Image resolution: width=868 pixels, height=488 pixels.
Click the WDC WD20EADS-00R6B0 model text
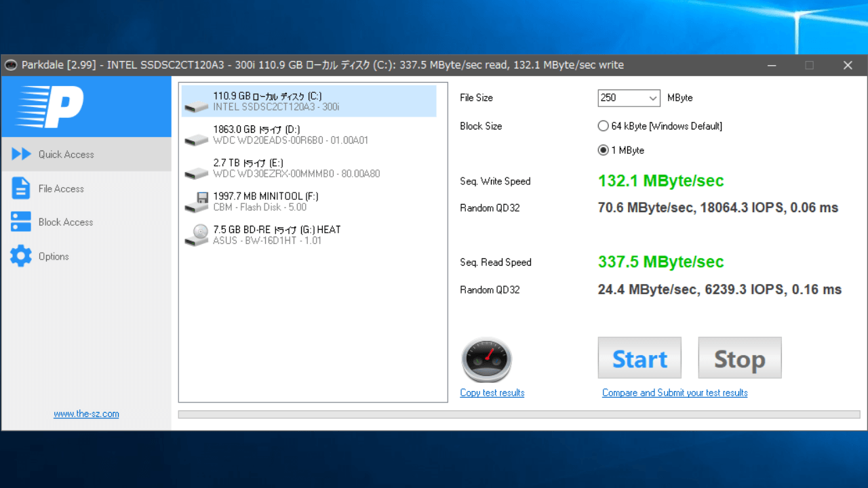tap(290, 140)
